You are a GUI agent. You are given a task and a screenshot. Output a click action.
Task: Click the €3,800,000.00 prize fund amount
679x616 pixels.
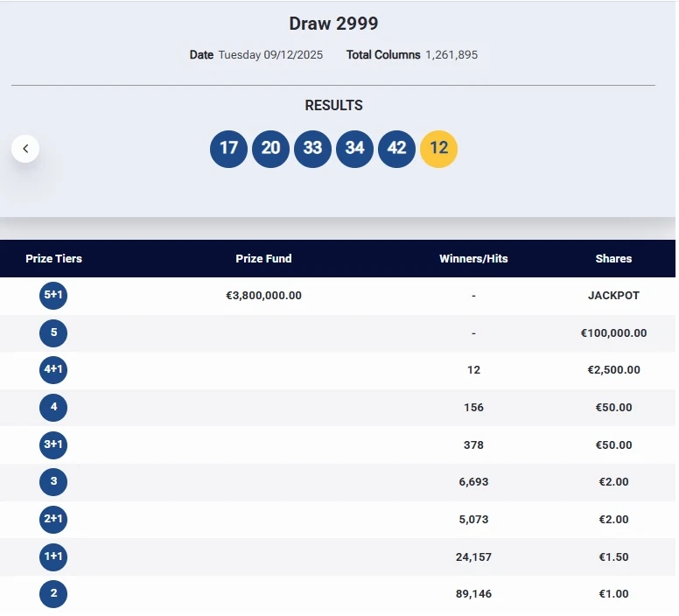coord(263,296)
